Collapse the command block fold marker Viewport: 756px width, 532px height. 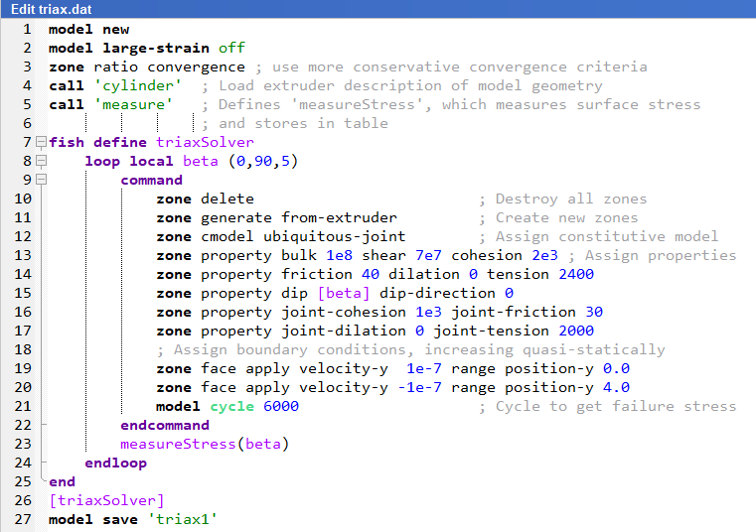[42, 180]
